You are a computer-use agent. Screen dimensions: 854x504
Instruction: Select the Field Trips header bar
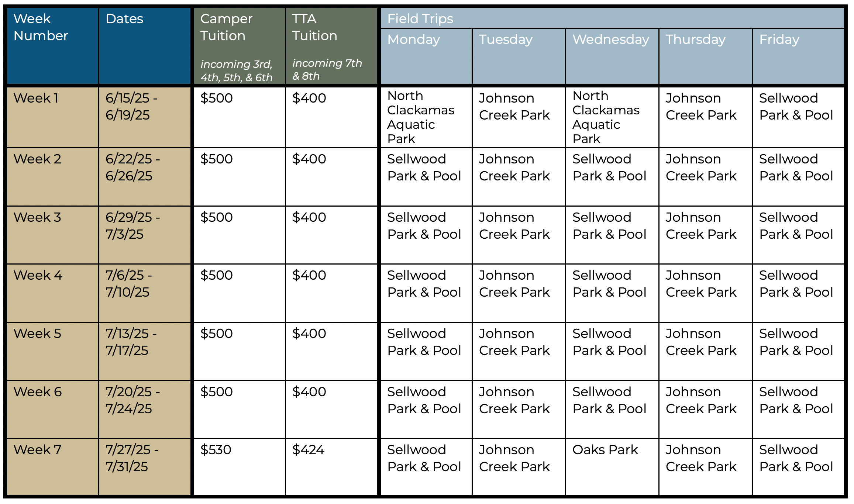click(612, 18)
